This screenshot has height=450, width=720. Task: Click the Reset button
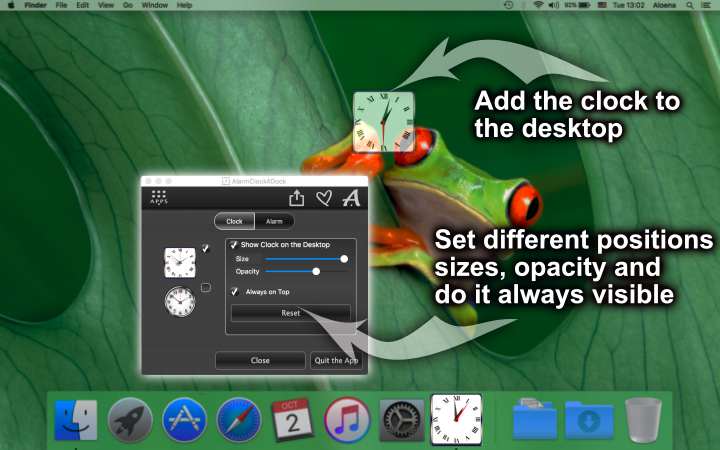click(291, 313)
